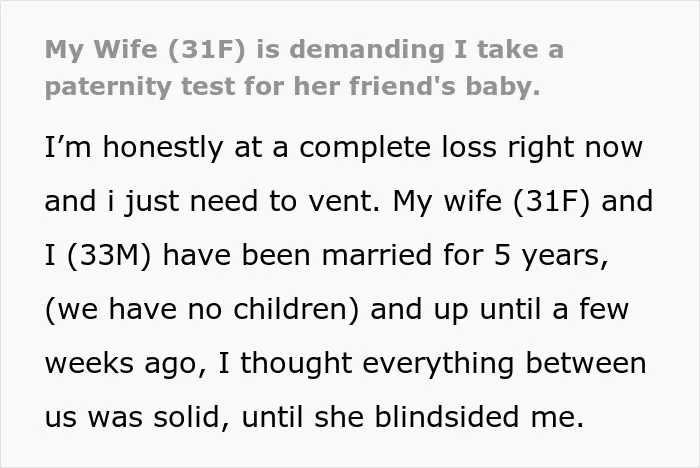This screenshot has height=468, width=700.
Task: Click the phrase "up until a few"
Action: click(x=500, y=309)
